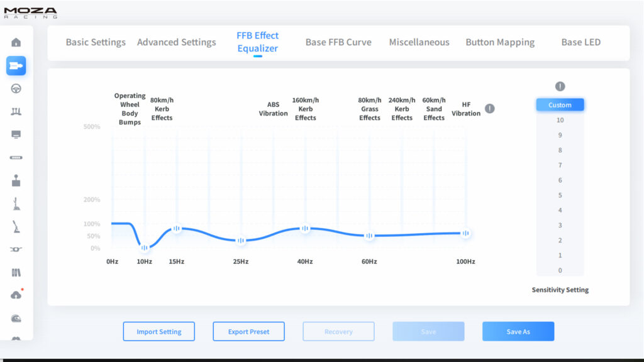
Task: Click the info icon beside HF Vibration
Action: click(490, 108)
